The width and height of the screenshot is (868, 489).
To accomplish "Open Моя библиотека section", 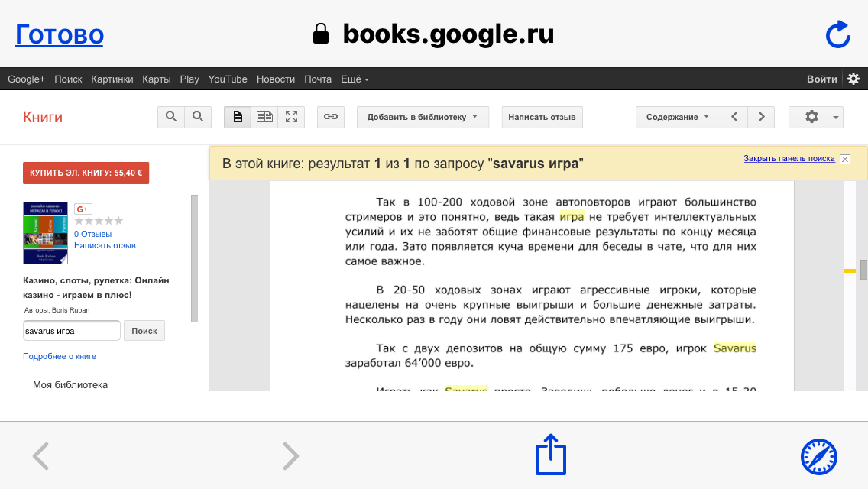I will (70, 385).
